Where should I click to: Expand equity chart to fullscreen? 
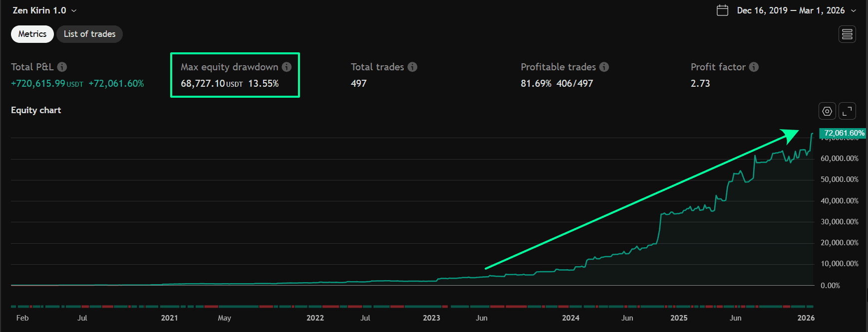click(x=847, y=111)
